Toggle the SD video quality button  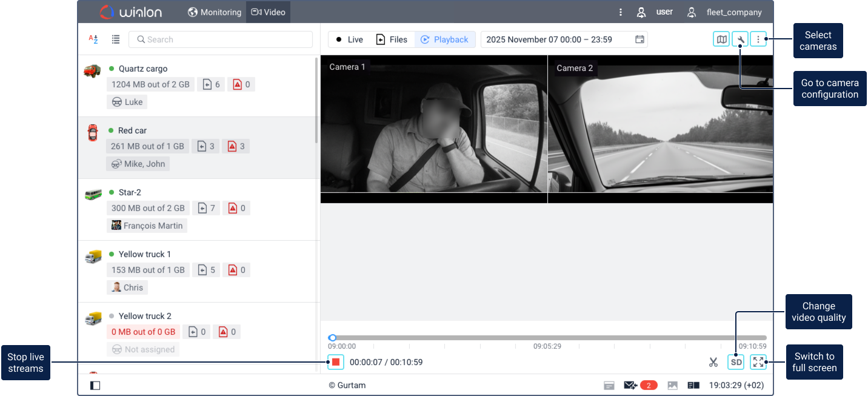pos(736,362)
